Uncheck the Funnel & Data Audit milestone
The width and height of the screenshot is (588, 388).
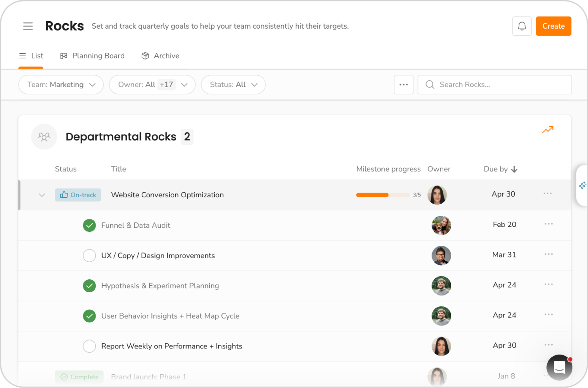click(x=89, y=225)
